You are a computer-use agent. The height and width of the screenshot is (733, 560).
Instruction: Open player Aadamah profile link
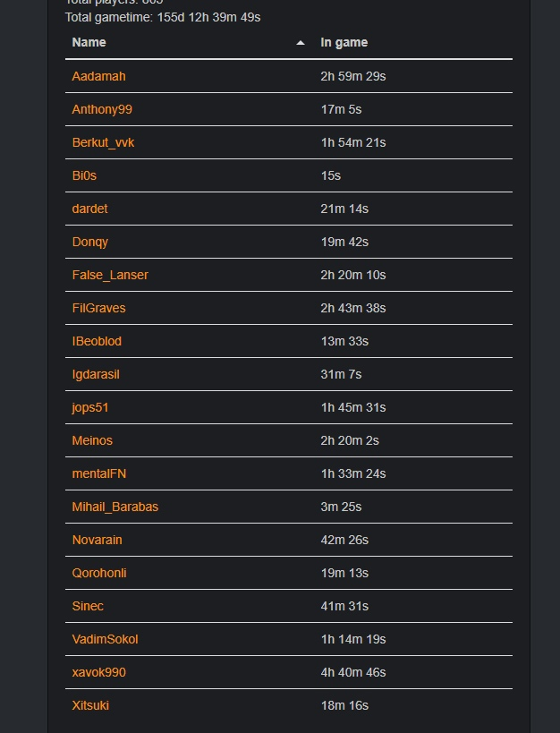point(98,76)
